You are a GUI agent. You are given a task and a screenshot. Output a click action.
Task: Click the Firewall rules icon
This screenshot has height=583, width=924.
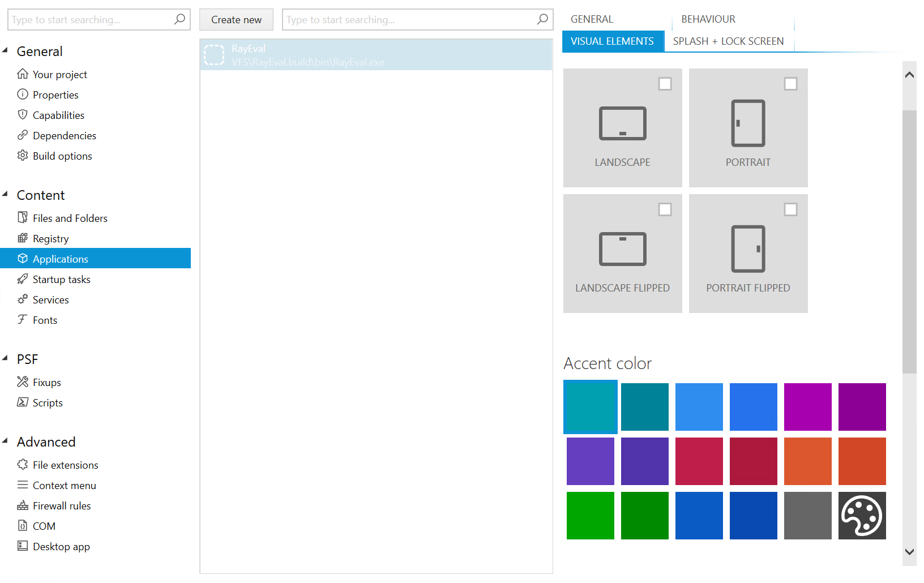(23, 505)
